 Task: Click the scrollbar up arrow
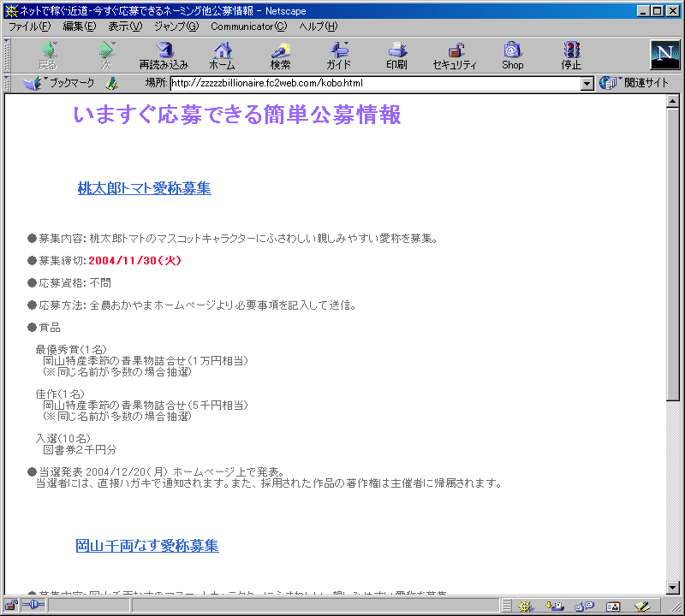click(673, 101)
